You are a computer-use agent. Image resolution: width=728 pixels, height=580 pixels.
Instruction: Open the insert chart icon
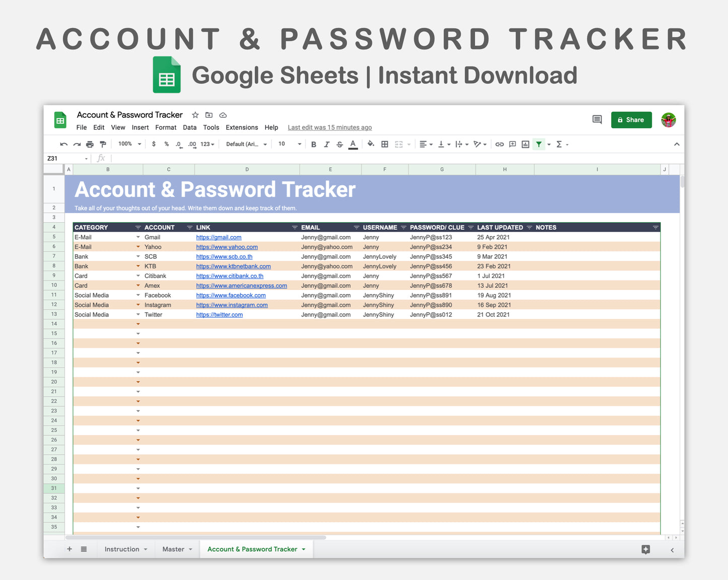pyautogui.click(x=525, y=144)
